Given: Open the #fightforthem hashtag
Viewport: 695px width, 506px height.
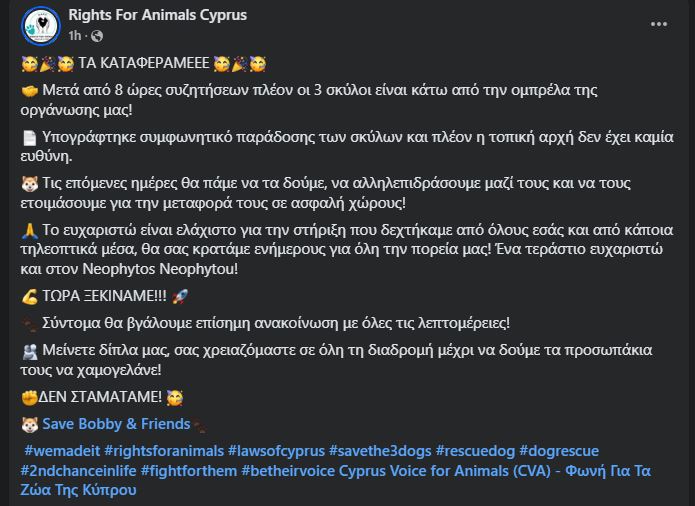Looking at the screenshot, I should [189, 470].
